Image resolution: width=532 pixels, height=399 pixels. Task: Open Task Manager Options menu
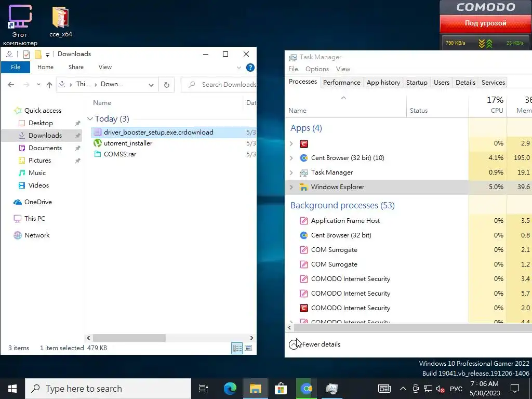317,69
